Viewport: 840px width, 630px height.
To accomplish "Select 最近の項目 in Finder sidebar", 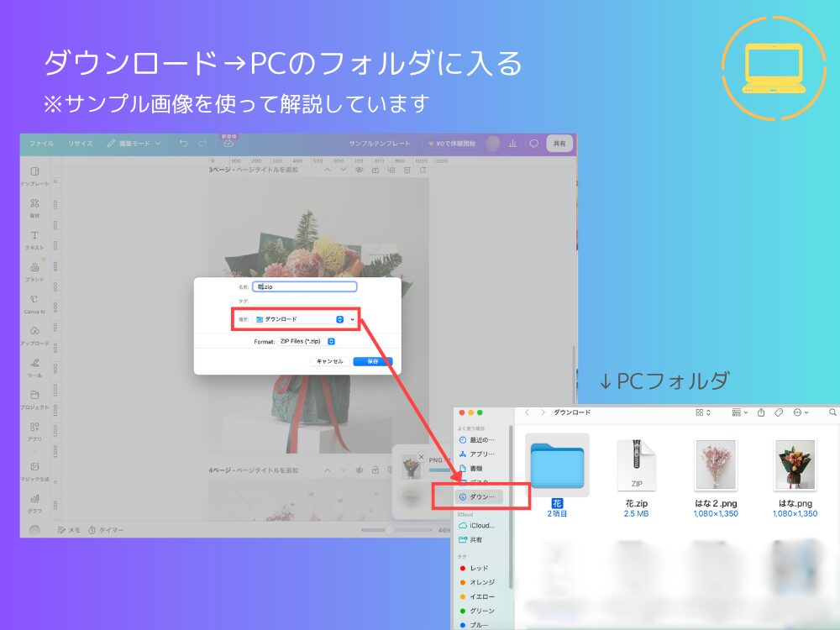I will pyautogui.click(x=477, y=440).
